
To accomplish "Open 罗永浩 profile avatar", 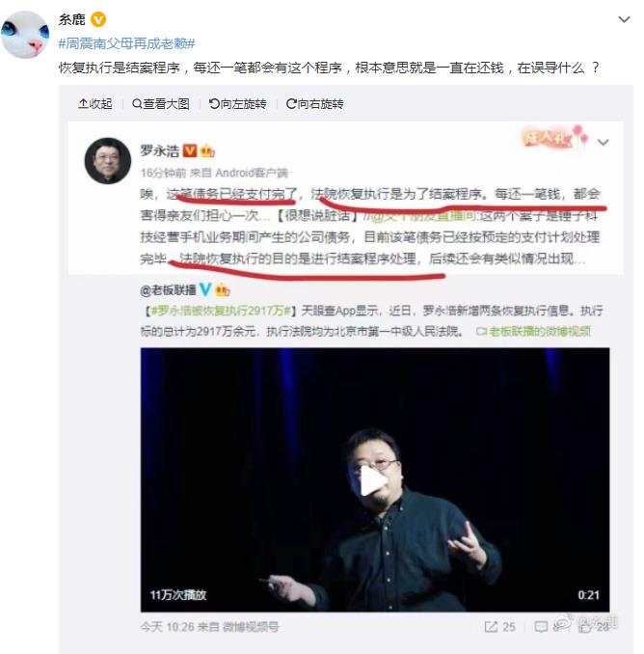I will coord(108,160).
